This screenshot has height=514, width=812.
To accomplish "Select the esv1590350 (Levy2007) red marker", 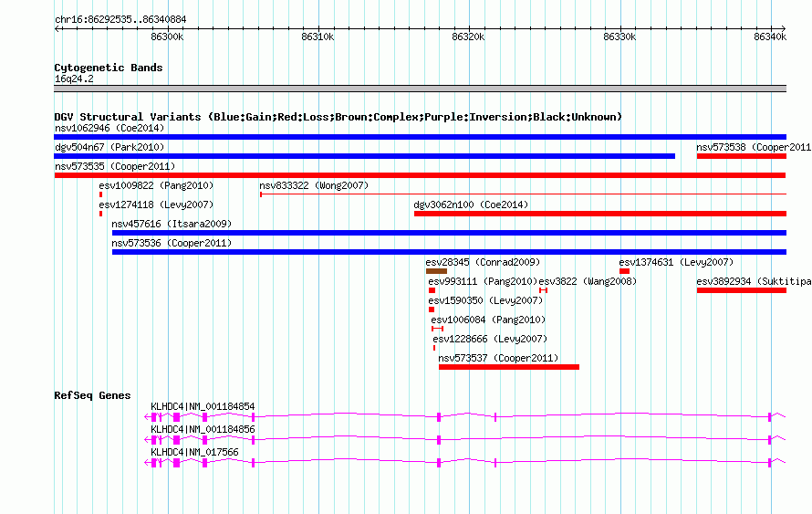I will (432, 309).
